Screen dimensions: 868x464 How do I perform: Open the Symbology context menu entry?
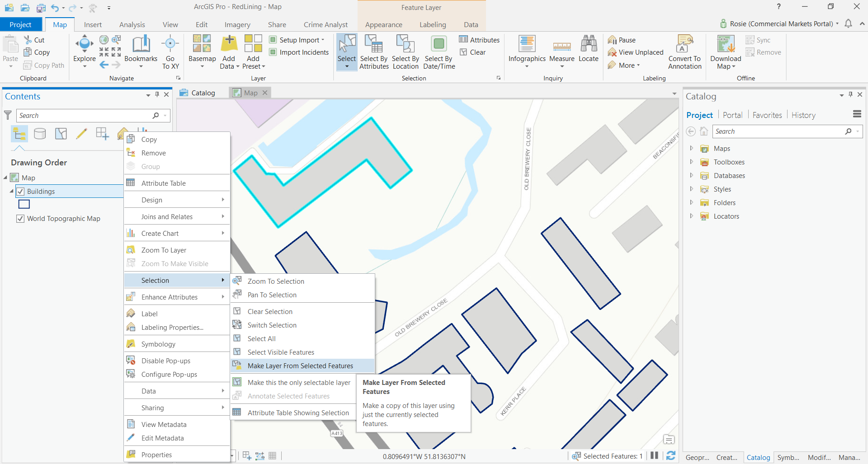[177, 344]
